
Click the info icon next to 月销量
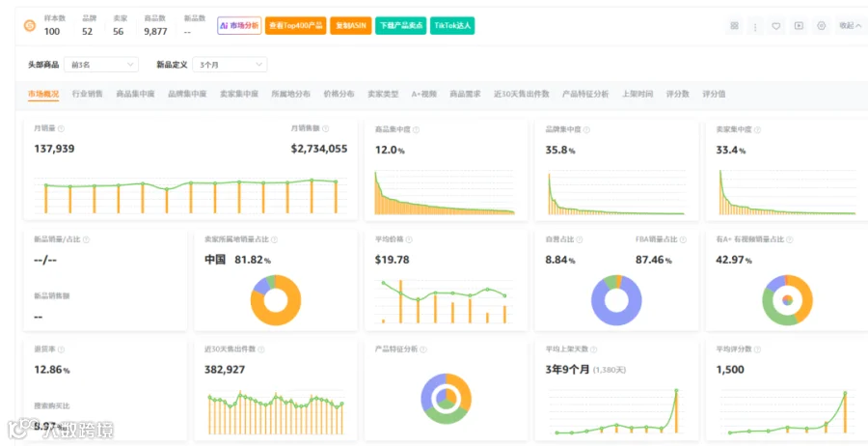click(x=61, y=128)
